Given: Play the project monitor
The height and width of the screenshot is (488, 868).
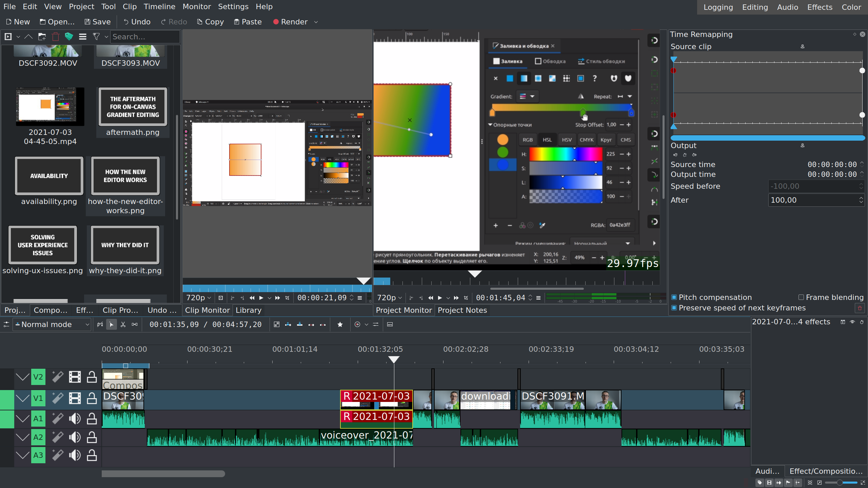Looking at the screenshot, I should 440,298.
